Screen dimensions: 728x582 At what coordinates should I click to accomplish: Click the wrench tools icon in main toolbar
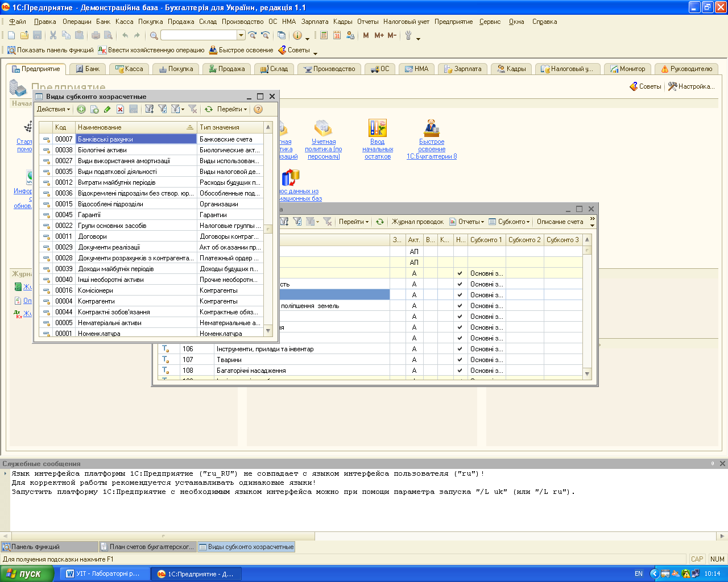408,35
